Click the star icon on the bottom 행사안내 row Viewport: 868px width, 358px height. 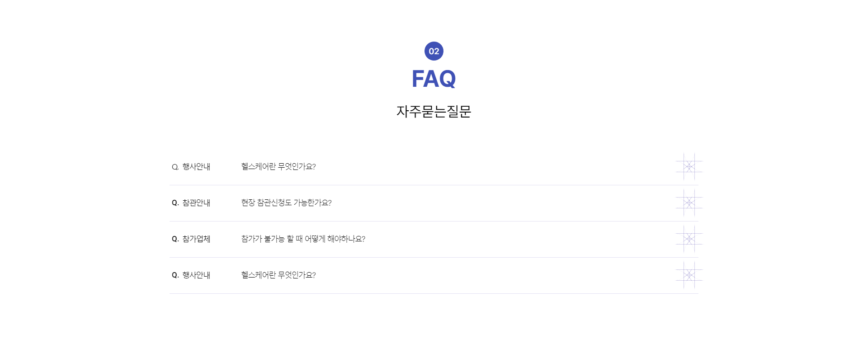(x=689, y=275)
